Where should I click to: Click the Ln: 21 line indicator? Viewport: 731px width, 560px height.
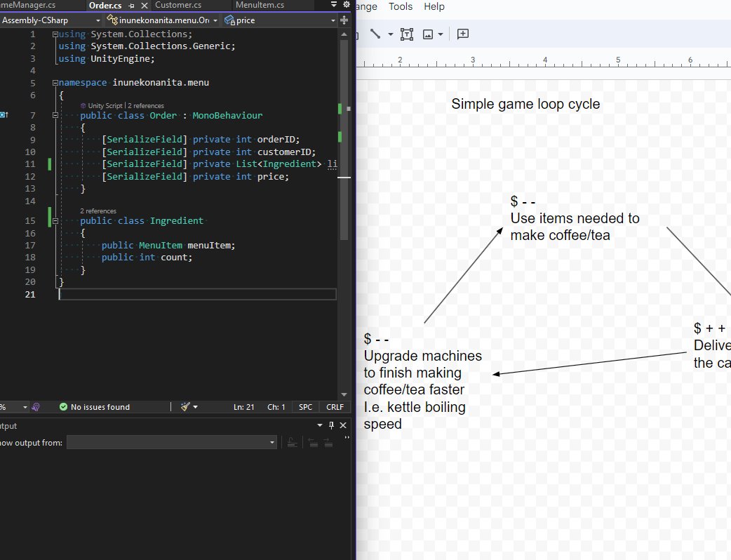click(244, 407)
